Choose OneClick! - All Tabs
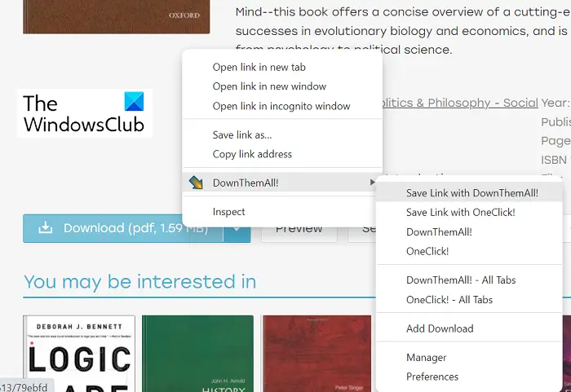The image size is (571, 392). click(x=469, y=300)
